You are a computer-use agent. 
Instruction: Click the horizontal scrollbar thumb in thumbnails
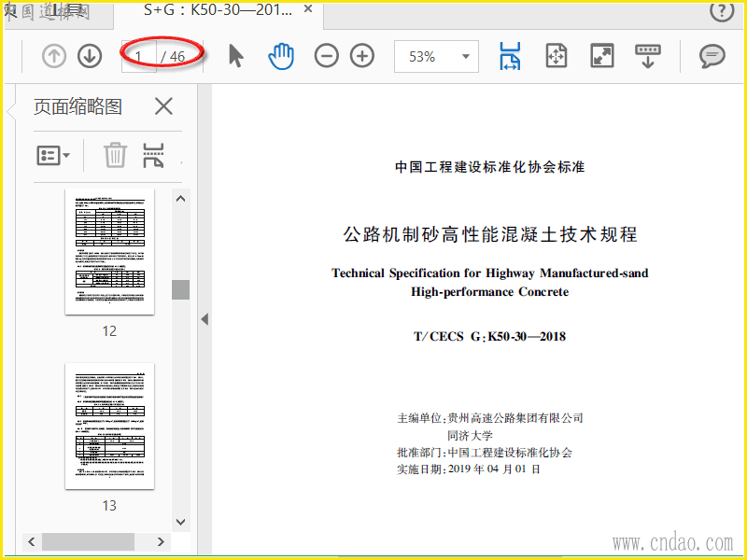coord(88,541)
